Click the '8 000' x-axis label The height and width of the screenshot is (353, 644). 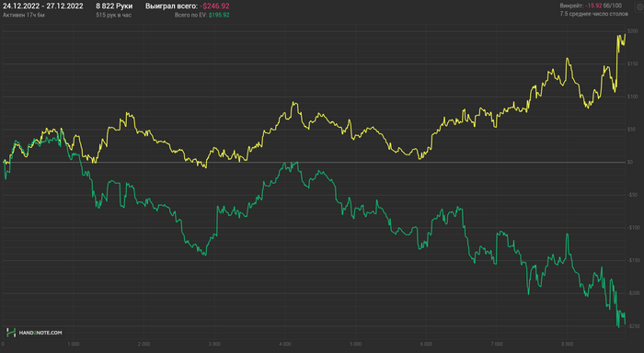tap(568, 344)
